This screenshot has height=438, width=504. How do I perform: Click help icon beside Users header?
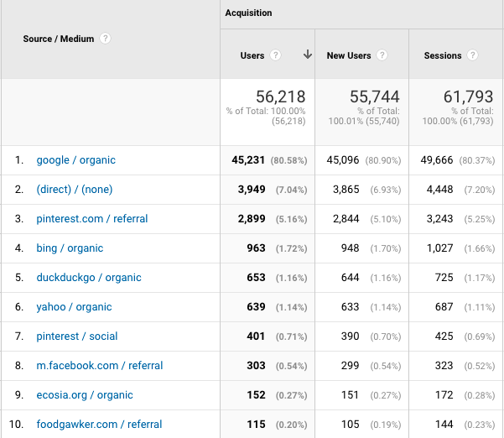pyautogui.click(x=275, y=55)
